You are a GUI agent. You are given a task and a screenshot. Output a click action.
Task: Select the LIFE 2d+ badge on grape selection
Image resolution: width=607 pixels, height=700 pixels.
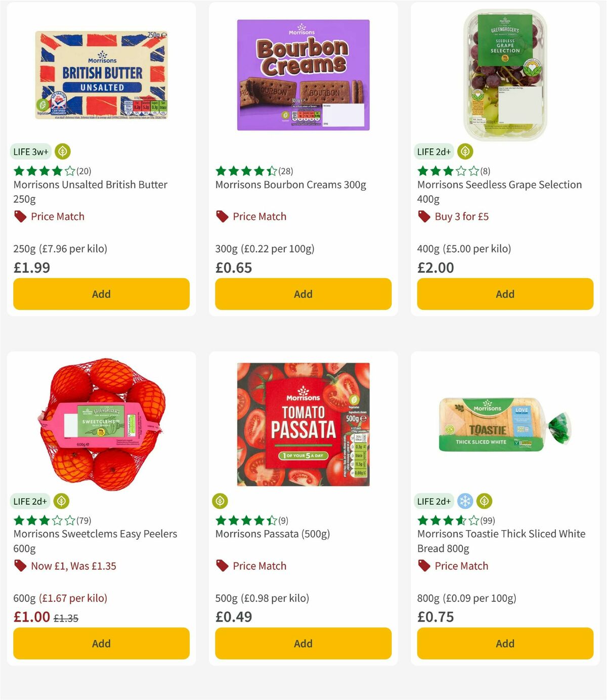point(434,151)
